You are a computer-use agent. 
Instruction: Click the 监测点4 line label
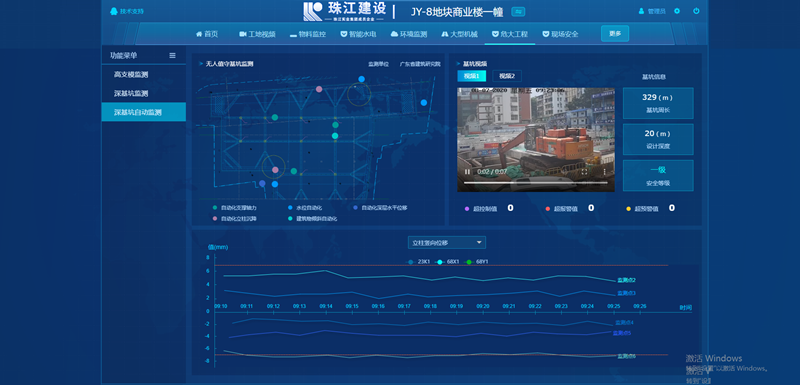pos(624,322)
